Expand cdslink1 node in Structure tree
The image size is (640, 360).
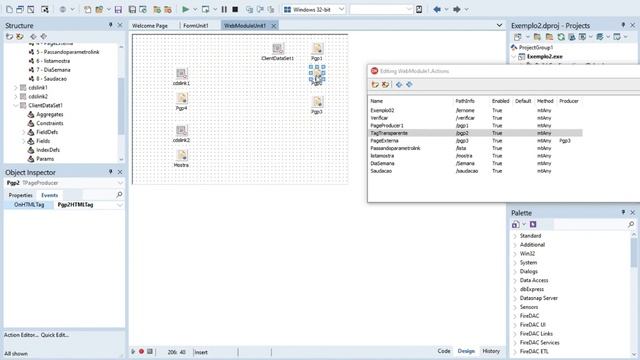tap(16, 88)
